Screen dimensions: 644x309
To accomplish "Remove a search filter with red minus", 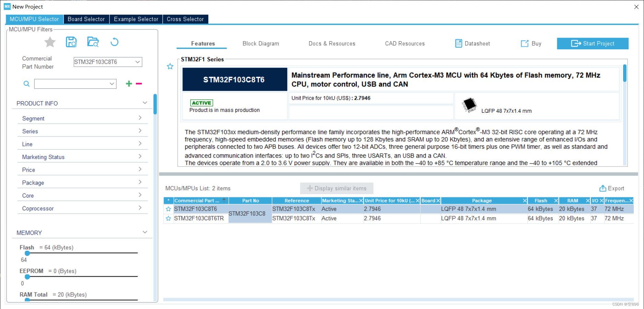I will (139, 84).
